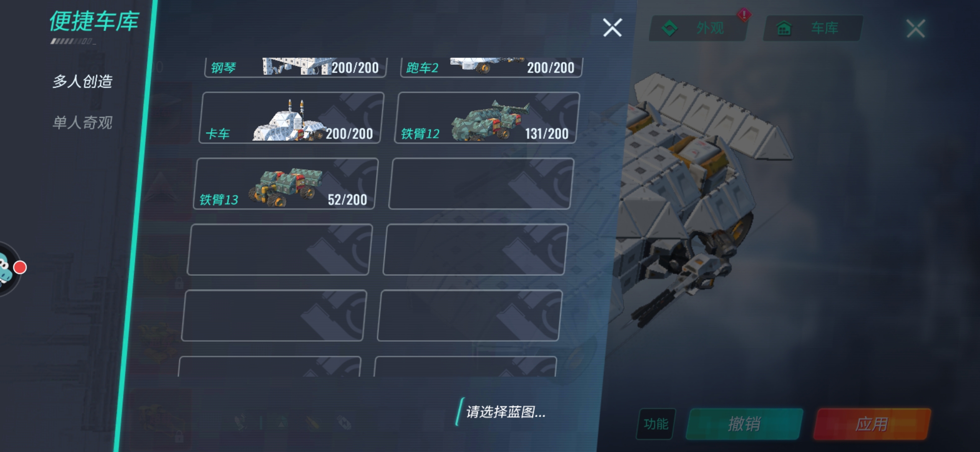Switch to 单人奇观 tab

coord(83,123)
